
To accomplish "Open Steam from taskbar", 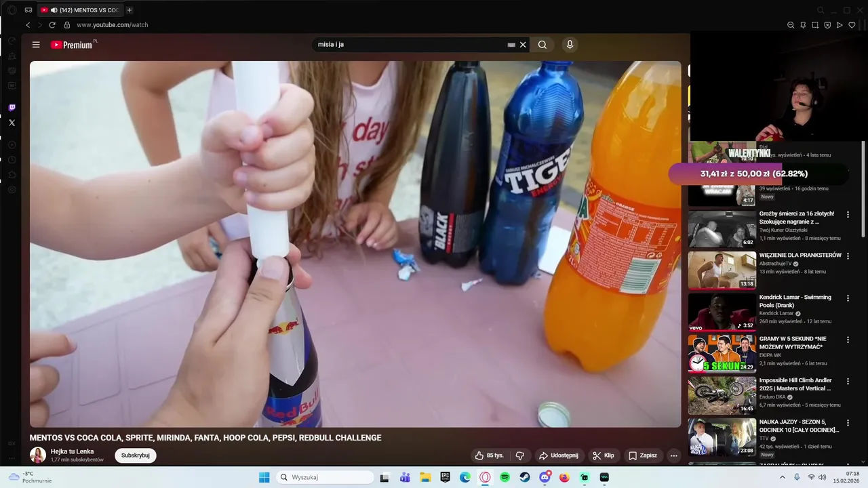I will click(525, 477).
